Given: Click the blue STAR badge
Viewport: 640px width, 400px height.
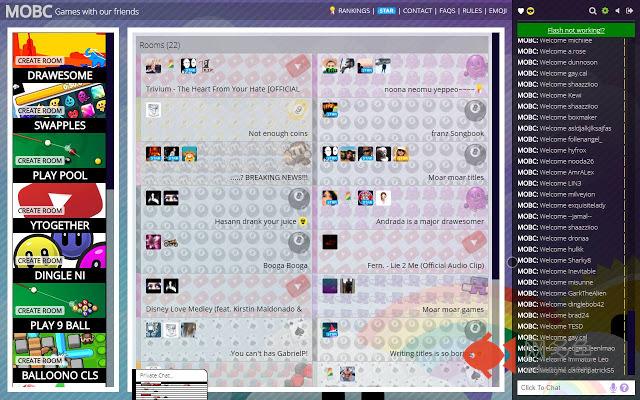Looking at the screenshot, I should (387, 11).
